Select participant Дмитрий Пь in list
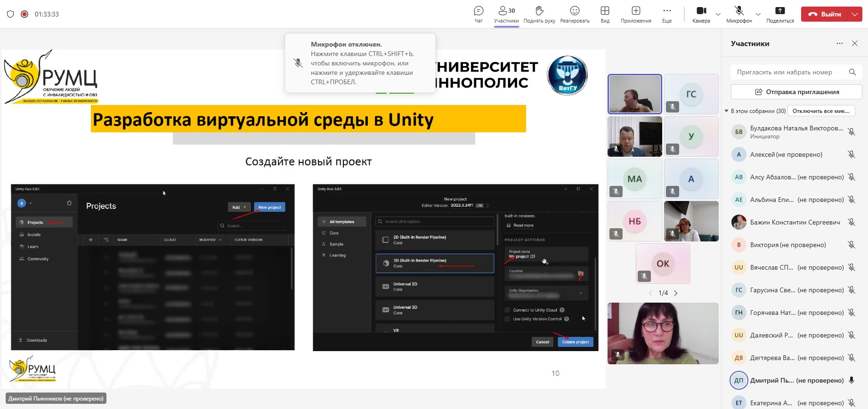Screen dimensions: 868x409 pos(795,380)
